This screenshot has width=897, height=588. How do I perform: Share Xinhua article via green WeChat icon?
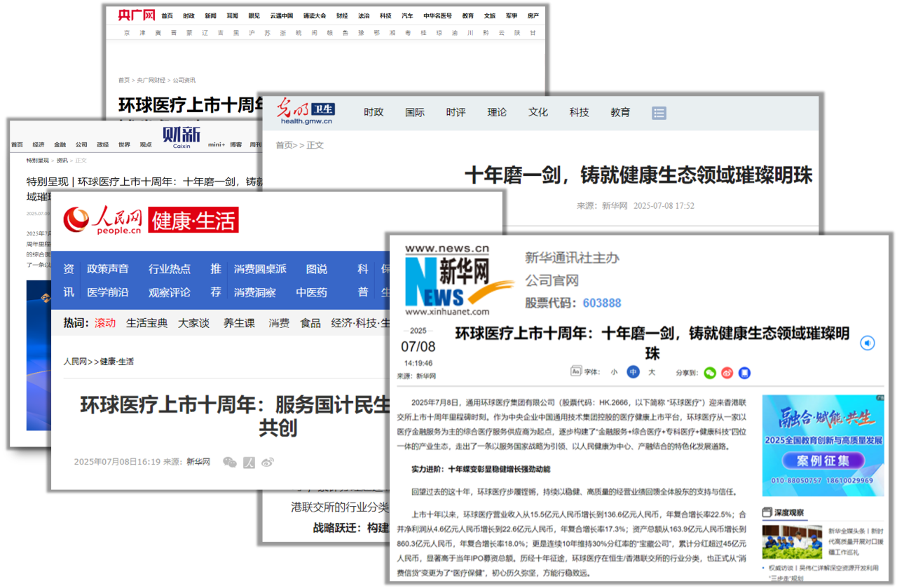710,373
